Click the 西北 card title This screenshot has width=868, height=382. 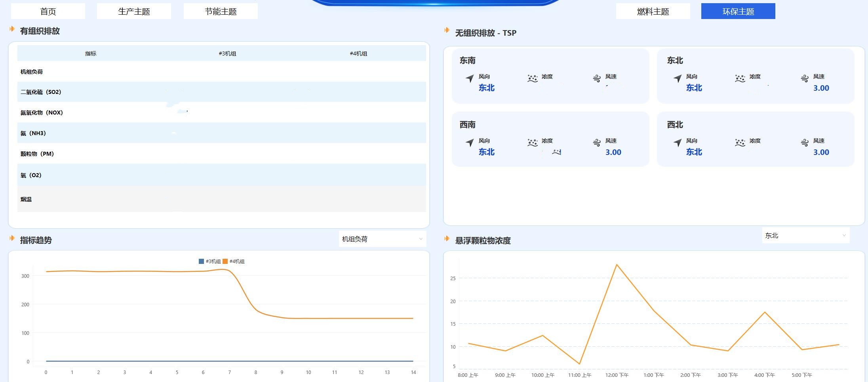(675, 124)
